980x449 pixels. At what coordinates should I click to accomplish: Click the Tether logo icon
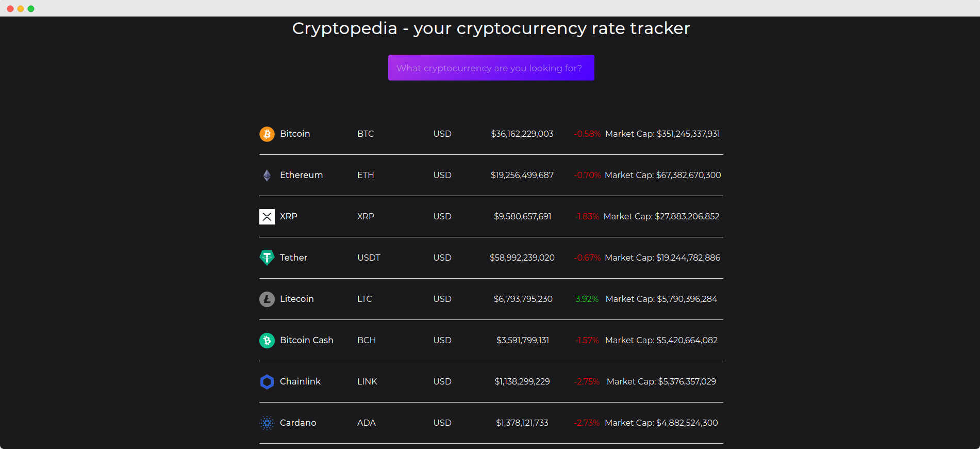267,258
